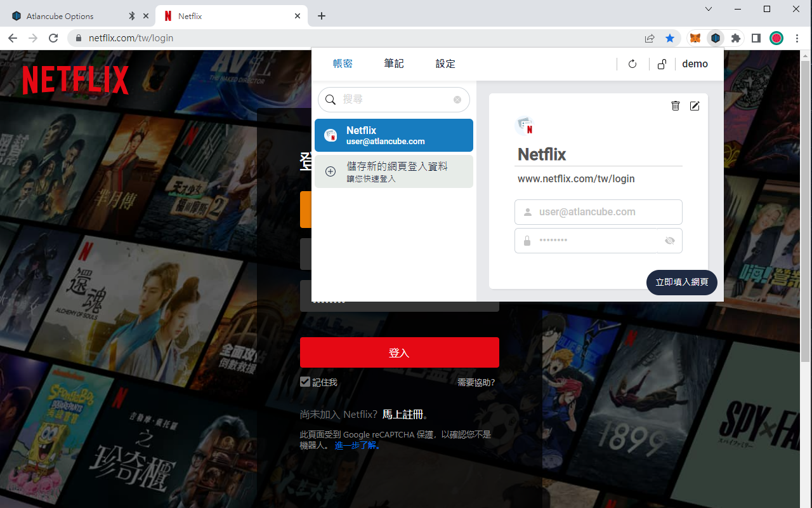The width and height of the screenshot is (812, 508).
Task: Click the masked password field
Action: click(x=598, y=241)
